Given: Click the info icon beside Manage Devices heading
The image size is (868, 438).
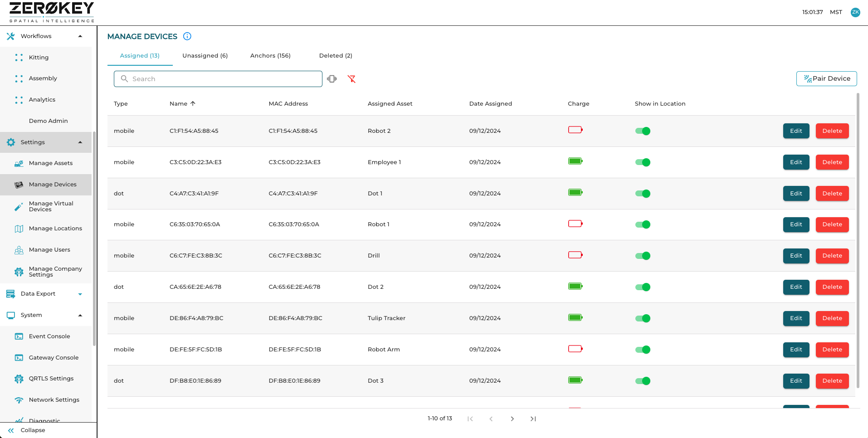Looking at the screenshot, I should click(187, 36).
